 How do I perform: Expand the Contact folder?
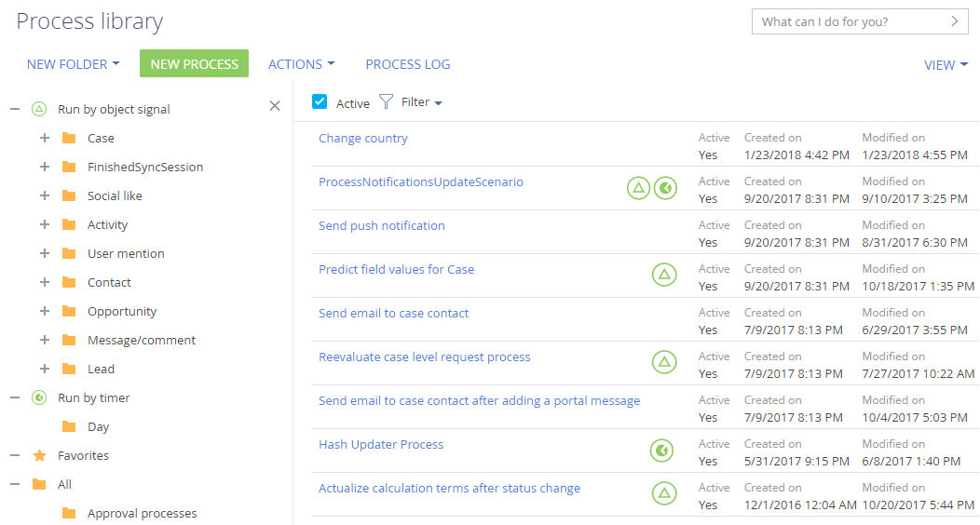45,282
